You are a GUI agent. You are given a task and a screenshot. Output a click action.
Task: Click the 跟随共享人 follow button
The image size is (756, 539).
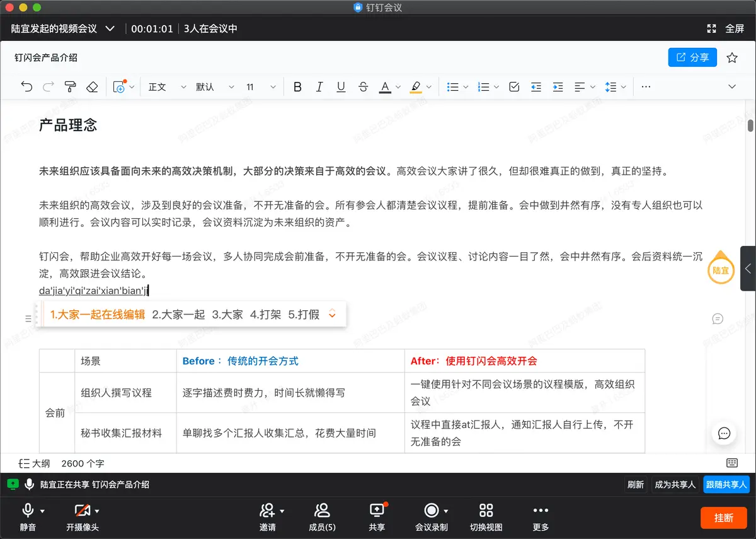(x=726, y=484)
